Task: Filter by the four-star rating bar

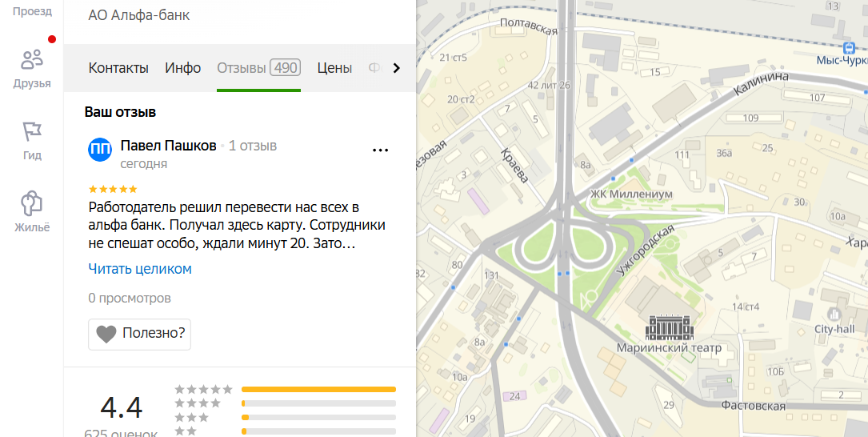Action: [319, 403]
